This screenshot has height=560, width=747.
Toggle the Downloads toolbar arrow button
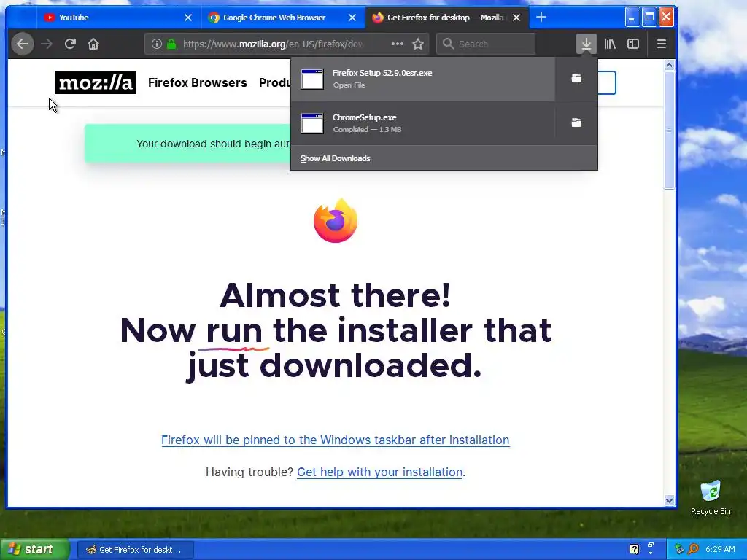[586, 44]
